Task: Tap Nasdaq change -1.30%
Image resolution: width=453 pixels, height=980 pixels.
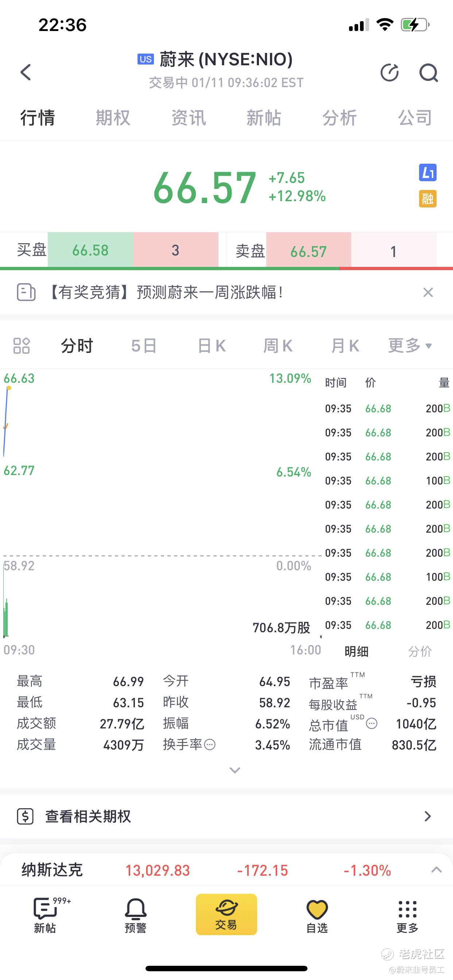Action: [x=367, y=870]
